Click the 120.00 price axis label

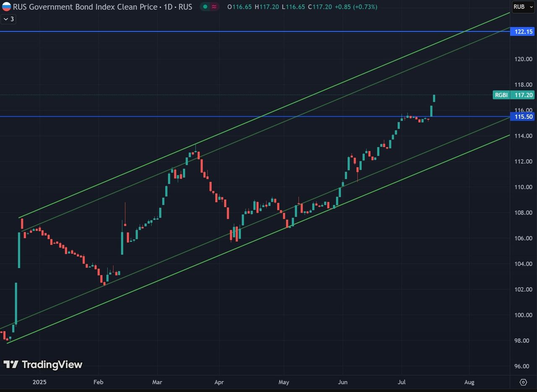tap(524, 59)
